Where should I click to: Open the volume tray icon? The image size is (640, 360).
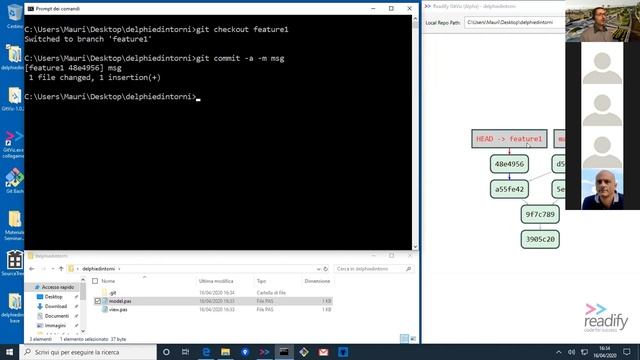571,352
